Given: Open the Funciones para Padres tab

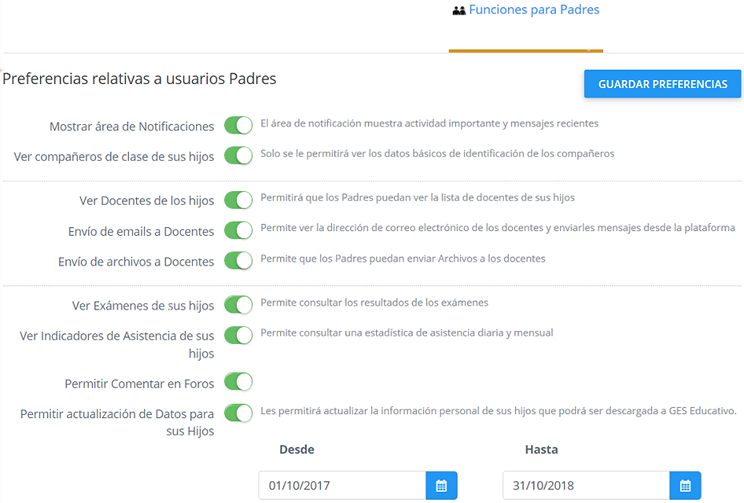Looking at the screenshot, I should (533, 11).
